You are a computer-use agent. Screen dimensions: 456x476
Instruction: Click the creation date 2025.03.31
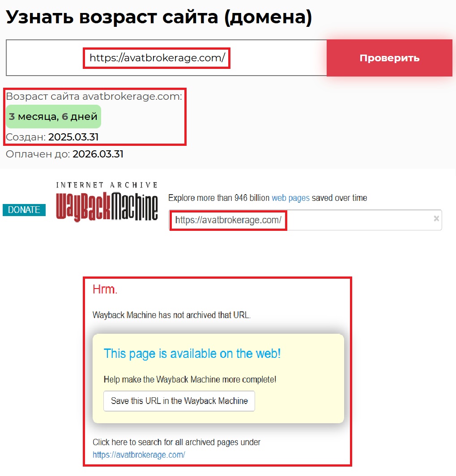(x=73, y=137)
